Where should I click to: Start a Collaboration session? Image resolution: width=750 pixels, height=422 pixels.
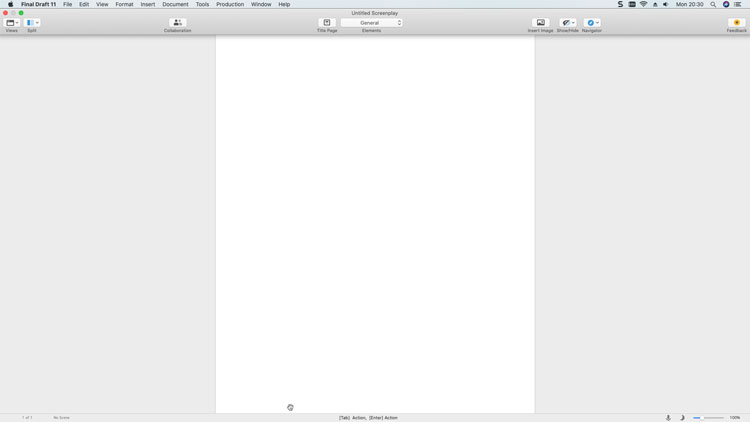177,22
